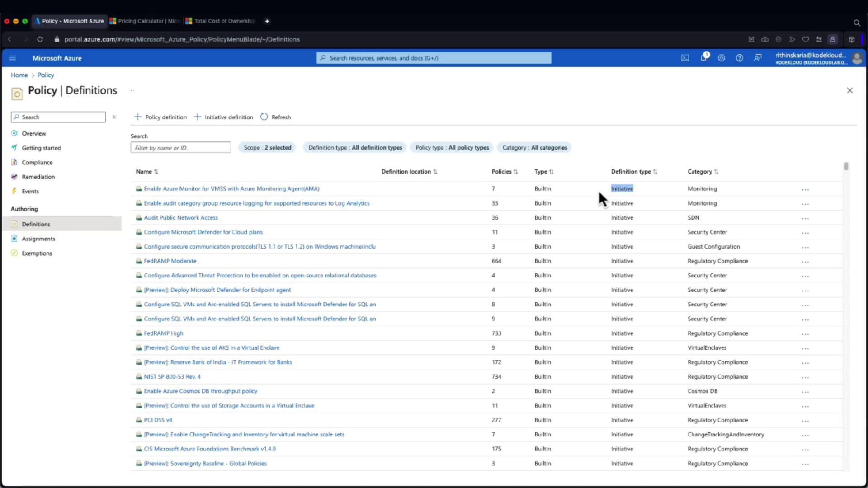The width and height of the screenshot is (868, 488).
Task: Open the Azure portal hamburger menu
Action: pos(13,58)
